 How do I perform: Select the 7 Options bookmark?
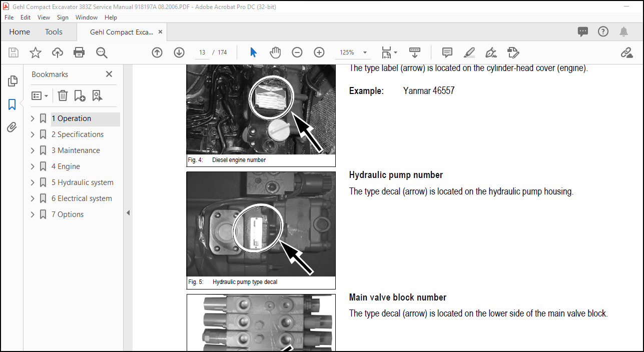[68, 214]
